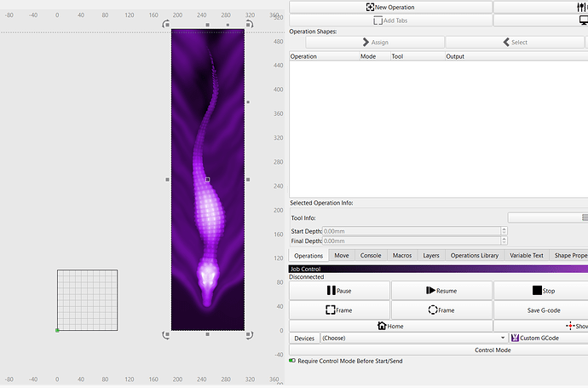Click the Final Depth input field
Image resolution: width=588 pixels, height=388 pixels.
tap(412, 241)
